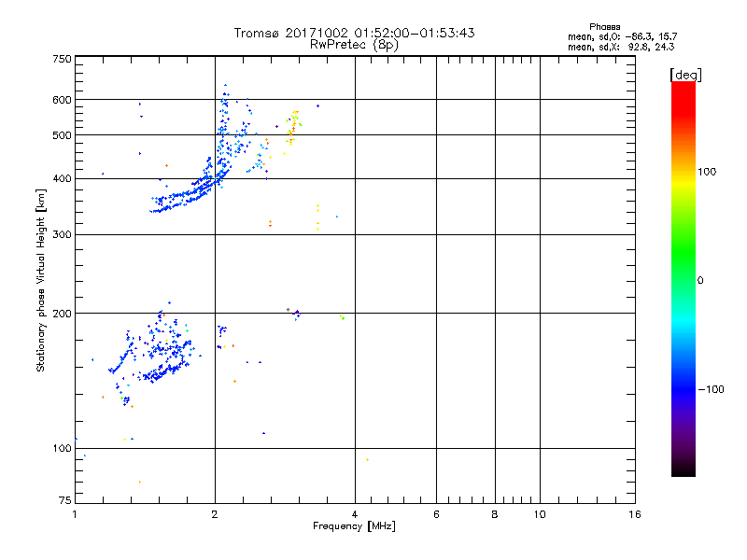
Task: Click the colorbar tick label "0"
Action: [x=700, y=281]
